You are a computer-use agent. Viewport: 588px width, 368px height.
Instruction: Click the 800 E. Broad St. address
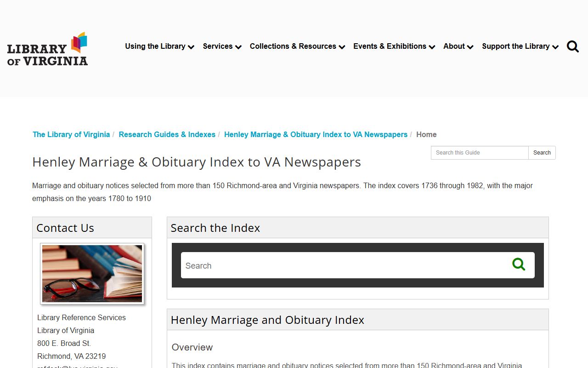64,343
